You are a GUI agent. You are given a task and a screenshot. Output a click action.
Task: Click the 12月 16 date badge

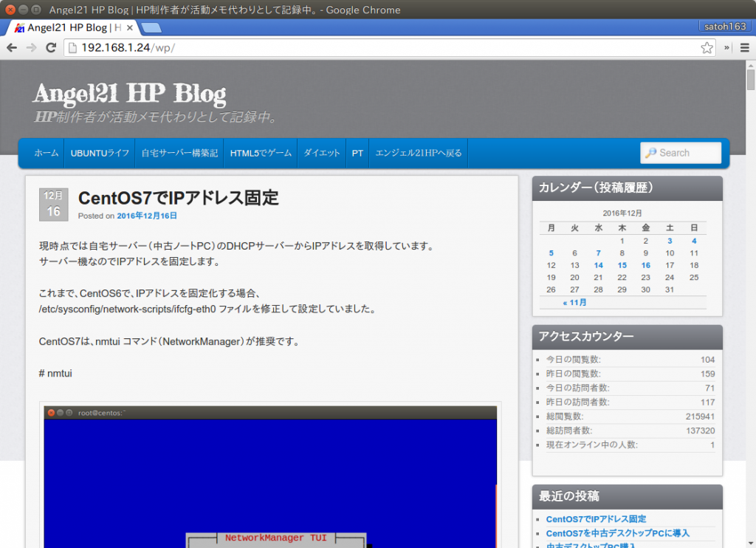click(53, 205)
